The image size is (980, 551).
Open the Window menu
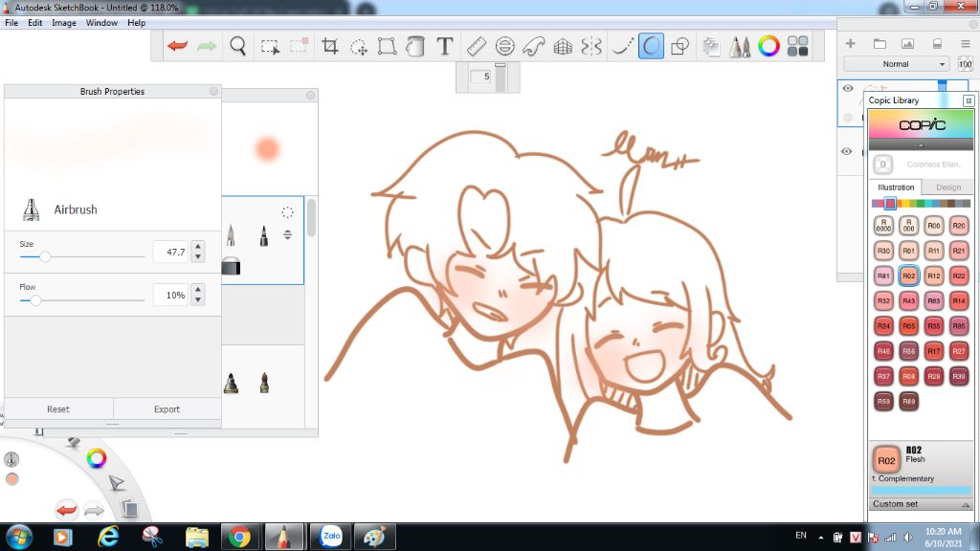101,23
